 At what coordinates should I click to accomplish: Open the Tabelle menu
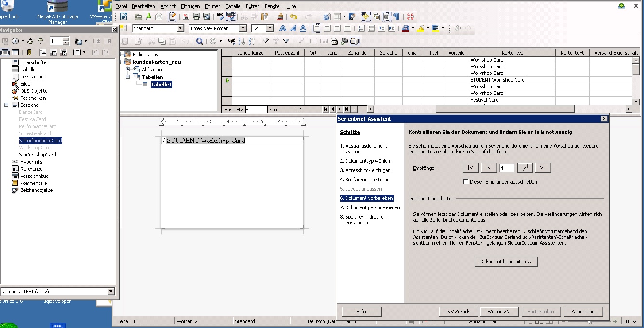[233, 6]
